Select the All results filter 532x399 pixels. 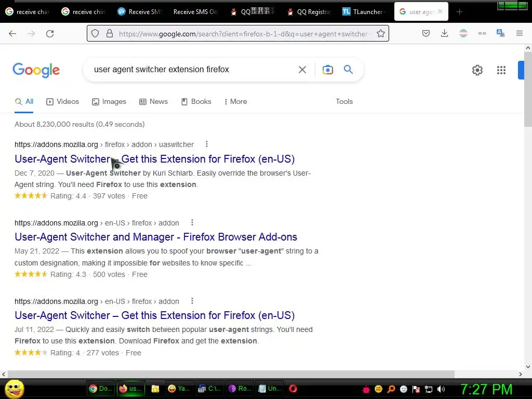coord(24,101)
